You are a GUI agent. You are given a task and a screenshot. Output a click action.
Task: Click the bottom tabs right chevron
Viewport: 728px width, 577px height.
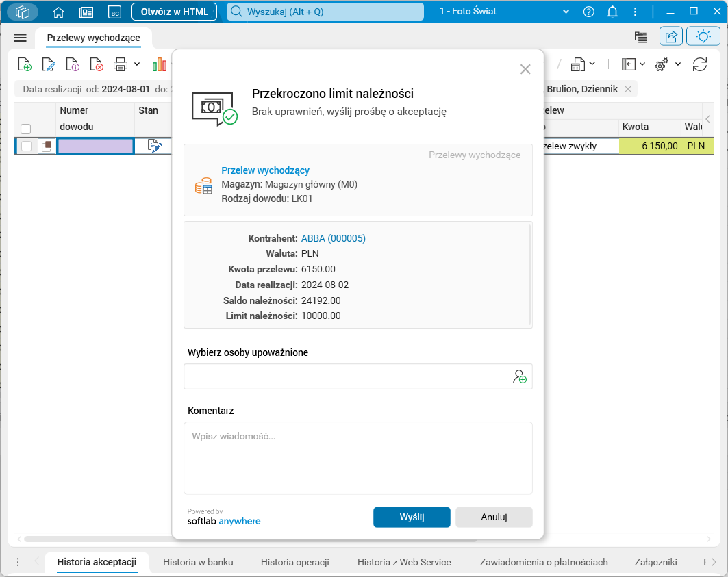[x=714, y=562]
